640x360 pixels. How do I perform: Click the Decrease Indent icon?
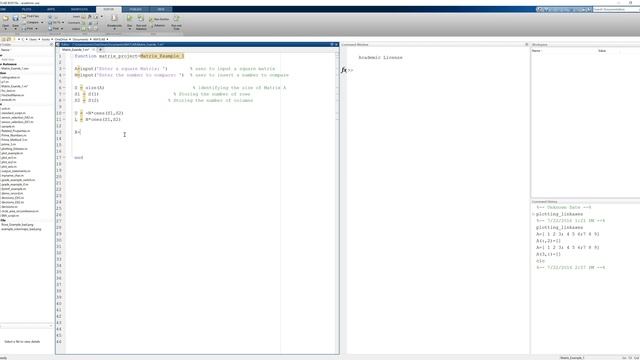pyautogui.click(x=96, y=29)
